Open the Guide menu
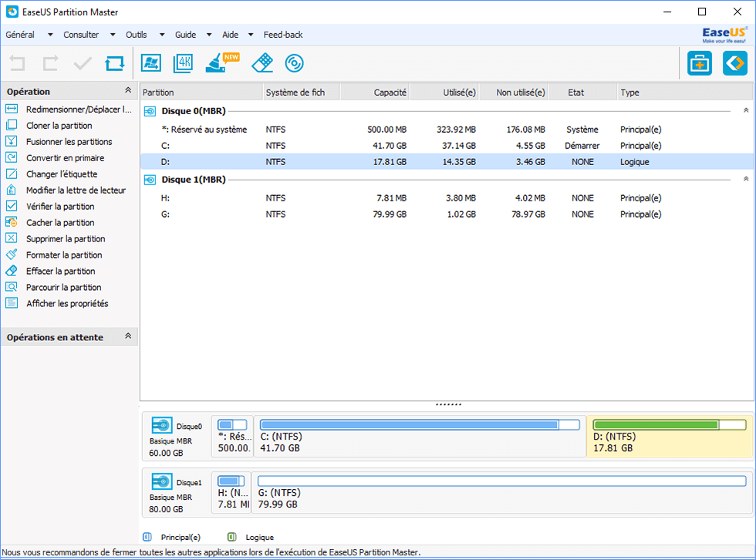This screenshot has width=756, height=560. (186, 35)
